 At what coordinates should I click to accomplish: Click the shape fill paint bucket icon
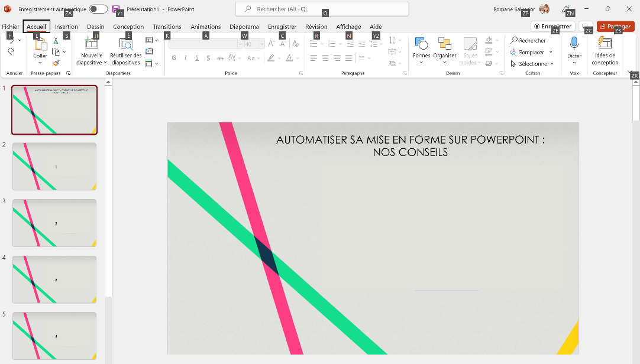489,40
